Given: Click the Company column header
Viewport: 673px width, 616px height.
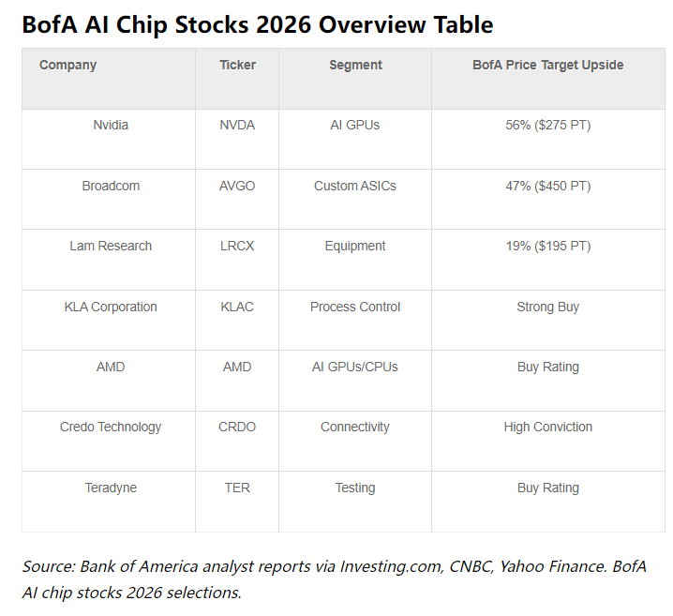Looking at the screenshot, I should pos(68,65).
